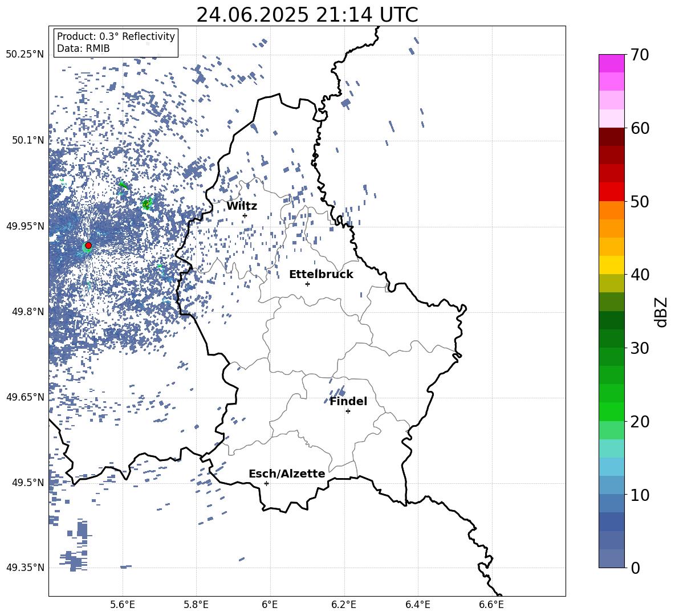Viewport: 675px width, 616px height.
Task: Click the 49.35°N latitude label
Action: point(25,568)
